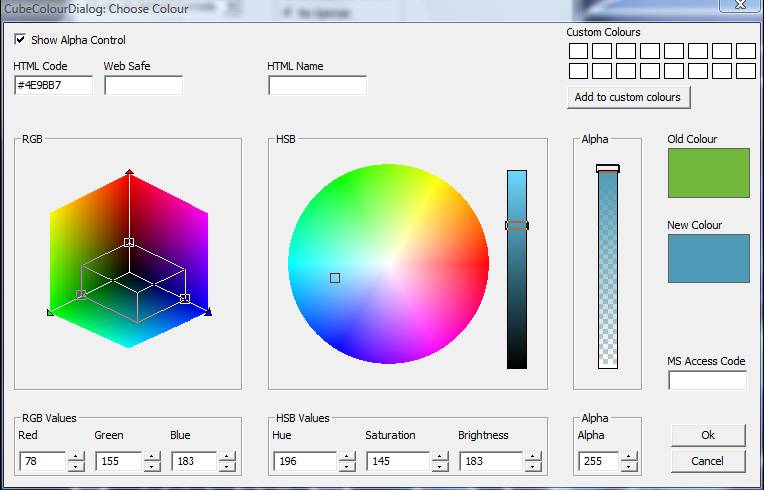The height and width of the screenshot is (490, 764).
Task: Click the blue axis handle on RGB cube
Action: point(209,312)
